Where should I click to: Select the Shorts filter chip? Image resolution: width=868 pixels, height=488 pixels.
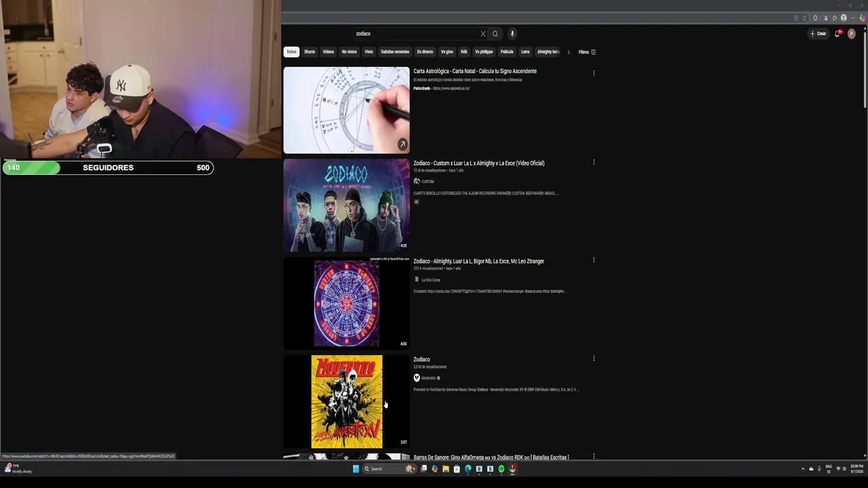click(309, 52)
